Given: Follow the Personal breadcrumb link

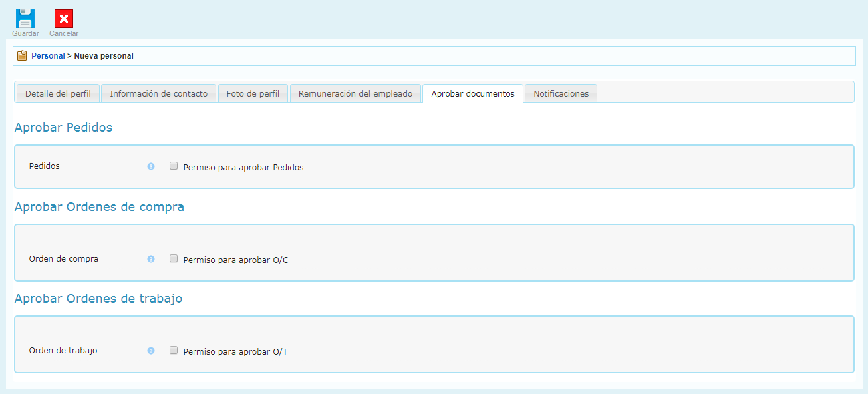Looking at the screenshot, I should point(48,56).
